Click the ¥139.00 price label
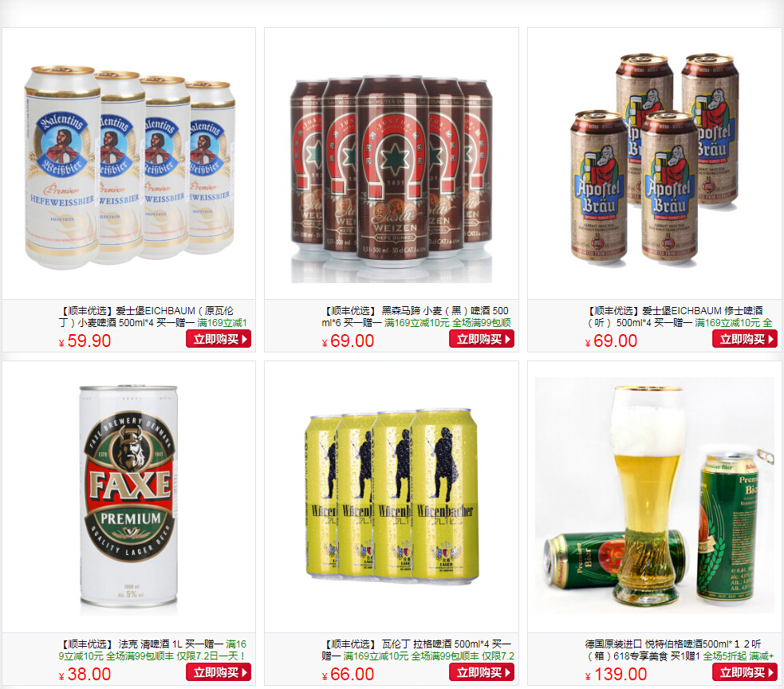The image size is (784, 689). tap(616, 674)
